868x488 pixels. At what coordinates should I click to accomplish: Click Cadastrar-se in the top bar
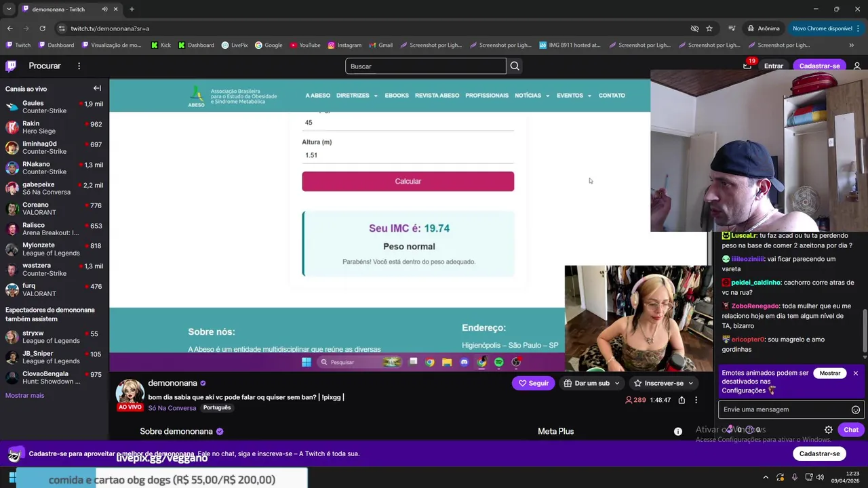[x=819, y=66]
